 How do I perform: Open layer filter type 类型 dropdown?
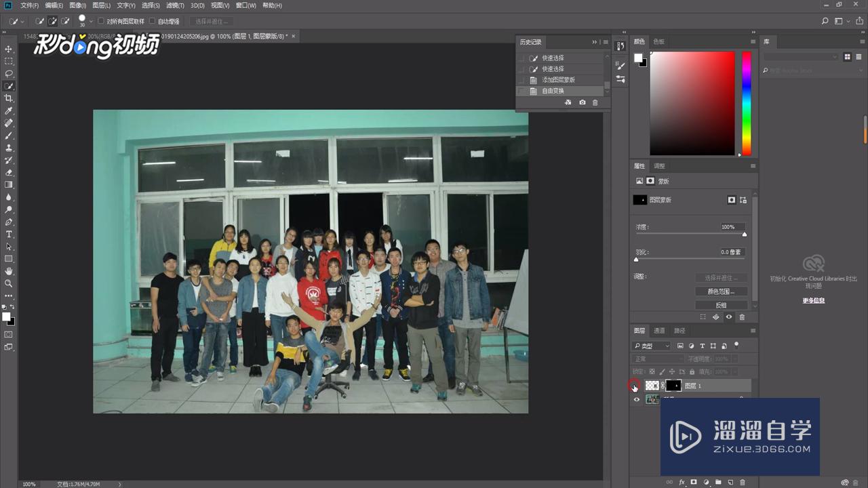pos(652,346)
